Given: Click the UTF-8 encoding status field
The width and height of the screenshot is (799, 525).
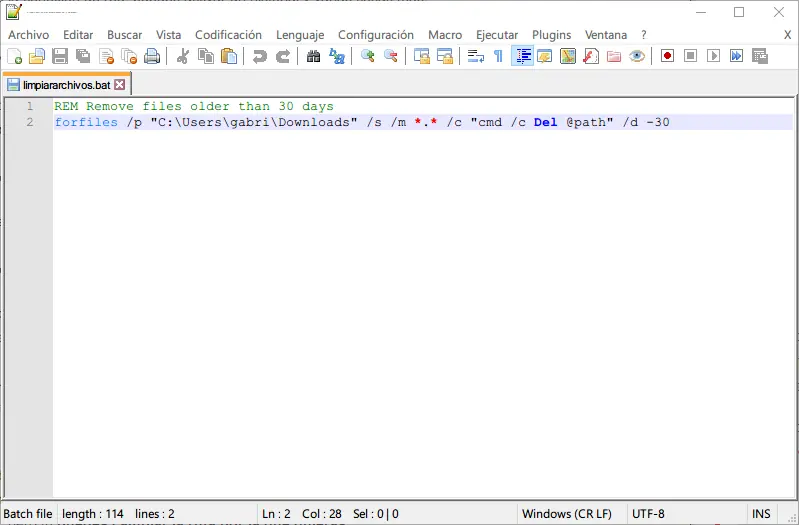Looking at the screenshot, I should pos(648,513).
